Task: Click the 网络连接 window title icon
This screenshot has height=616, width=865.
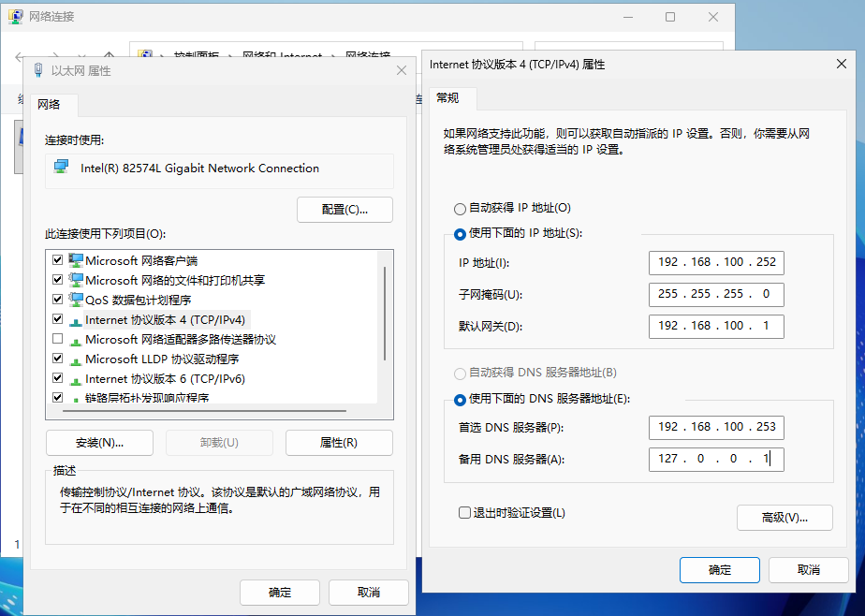Action: pyautogui.click(x=16, y=17)
